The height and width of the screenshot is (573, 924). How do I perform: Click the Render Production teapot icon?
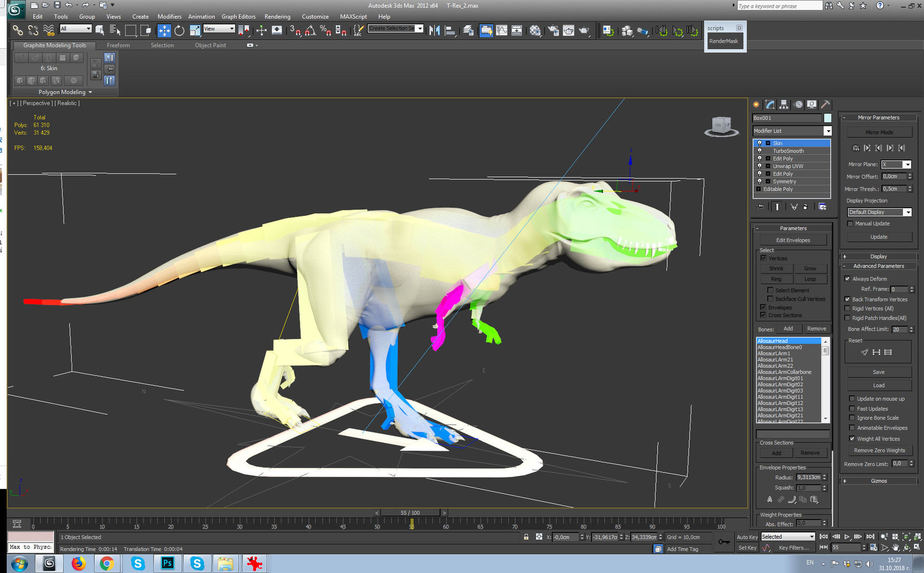pyautogui.click(x=584, y=32)
